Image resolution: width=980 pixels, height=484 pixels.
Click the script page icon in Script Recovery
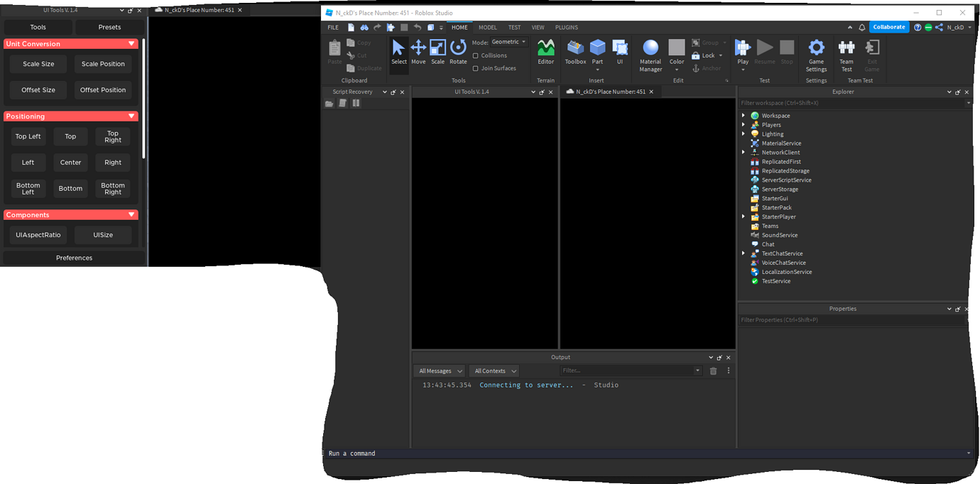[342, 104]
